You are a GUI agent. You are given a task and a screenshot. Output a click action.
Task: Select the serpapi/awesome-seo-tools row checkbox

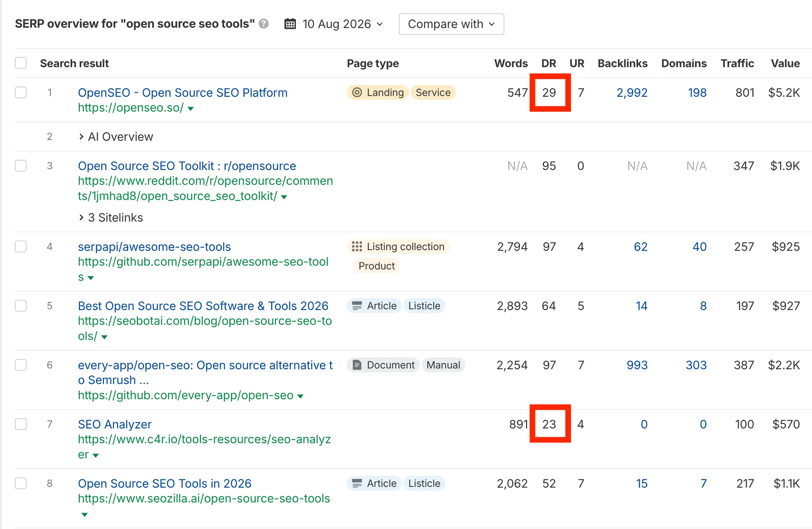pyautogui.click(x=21, y=247)
